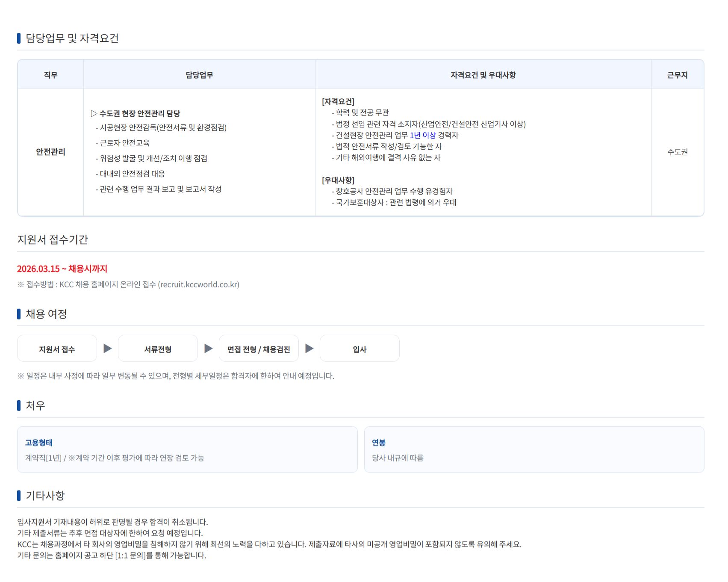Select the 지원서 접수 step box

[57, 349]
